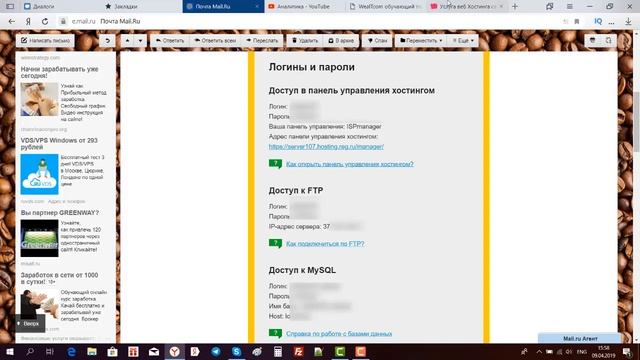Select the Почта Mail.Ru tab
The width and height of the screenshot is (640, 360).
tap(223, 6)
